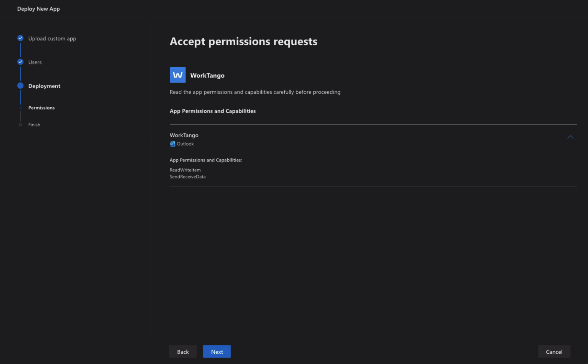The height and width of the screenshot is (364, 588).
Task: Click the Deployment step circle indicator
Action: click(20, 86)
